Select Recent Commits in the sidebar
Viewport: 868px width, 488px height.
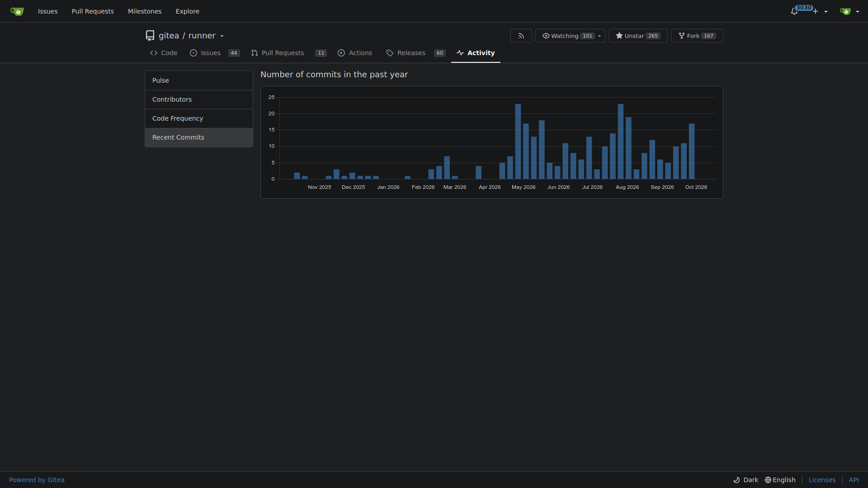[x=199, y=137]
